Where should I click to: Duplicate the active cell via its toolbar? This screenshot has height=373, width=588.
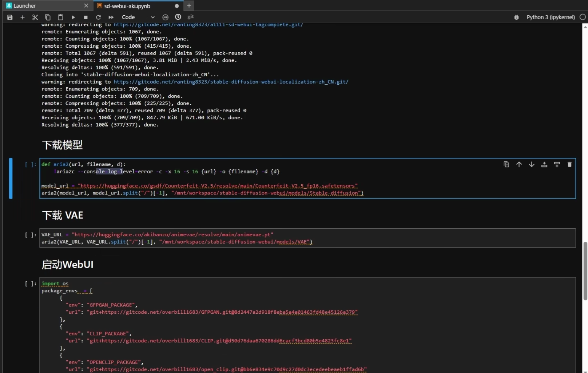point(506,164)
